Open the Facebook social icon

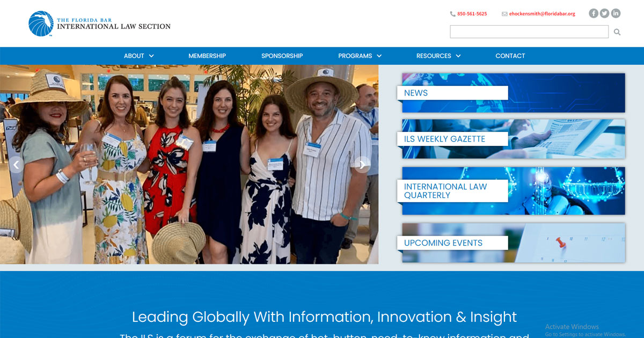593,13
